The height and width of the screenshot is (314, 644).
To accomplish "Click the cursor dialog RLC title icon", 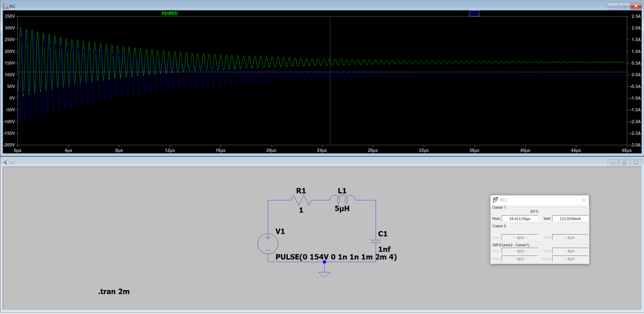I will [495, 200].
